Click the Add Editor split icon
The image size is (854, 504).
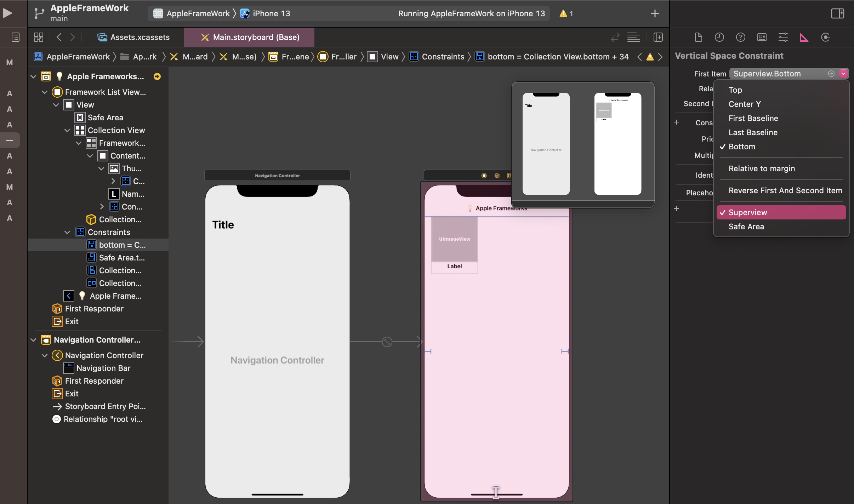[x=658, y=37]
